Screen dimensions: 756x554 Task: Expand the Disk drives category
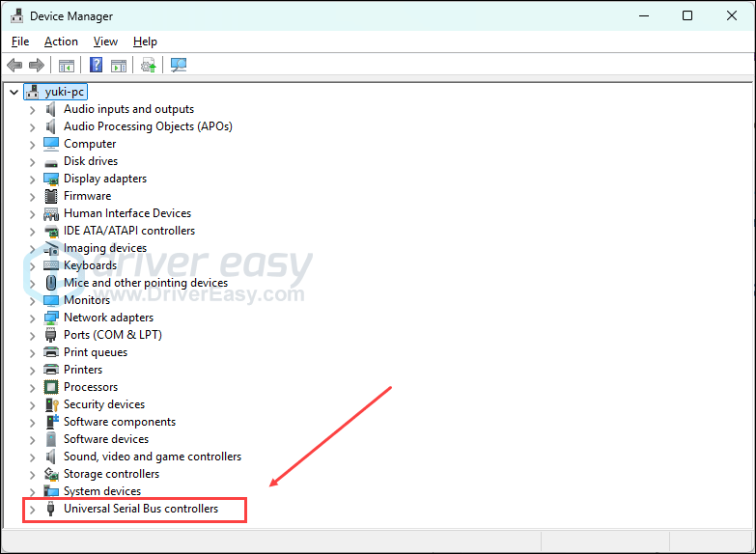pyautogui.click(x=32, y=161)
